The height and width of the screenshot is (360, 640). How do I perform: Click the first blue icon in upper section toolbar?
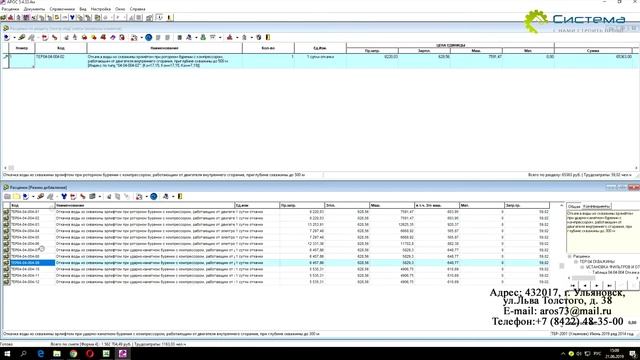click(x=7, y=38)
